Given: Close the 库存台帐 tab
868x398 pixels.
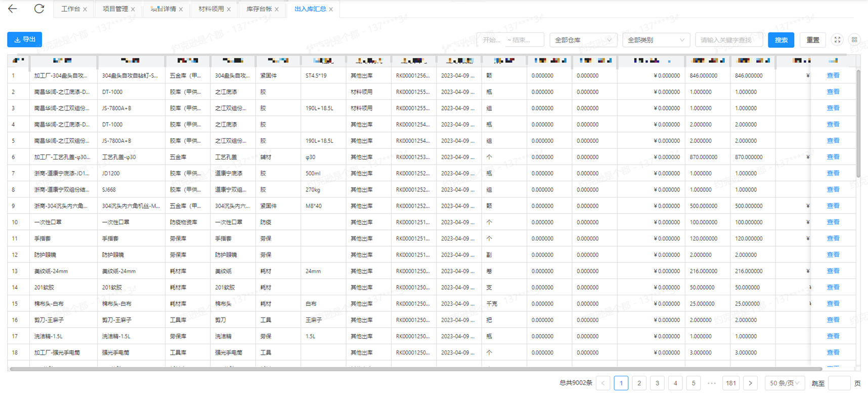Looking at the screenshot, I should (x=277, y=9).
